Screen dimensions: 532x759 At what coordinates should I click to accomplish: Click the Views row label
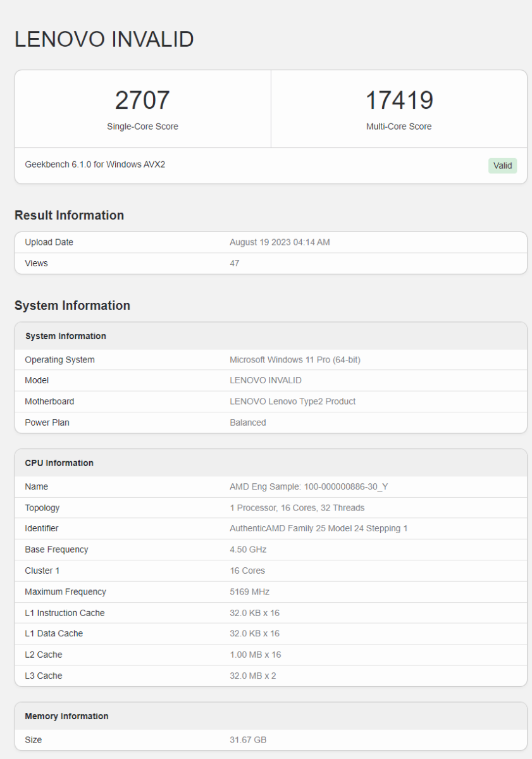point(36,263)
